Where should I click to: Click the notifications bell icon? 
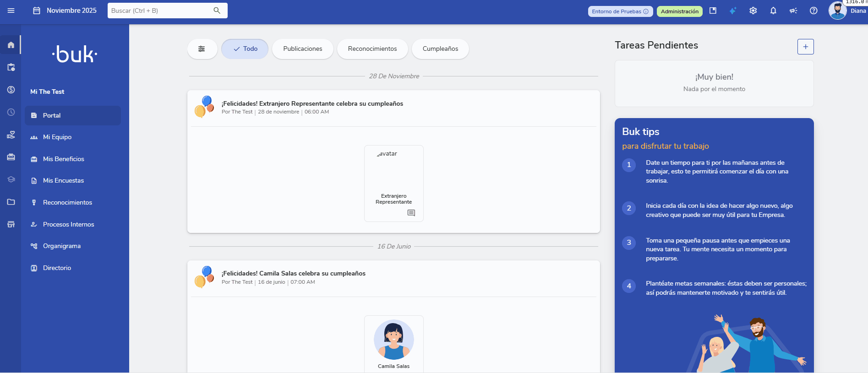click(773, 11)
